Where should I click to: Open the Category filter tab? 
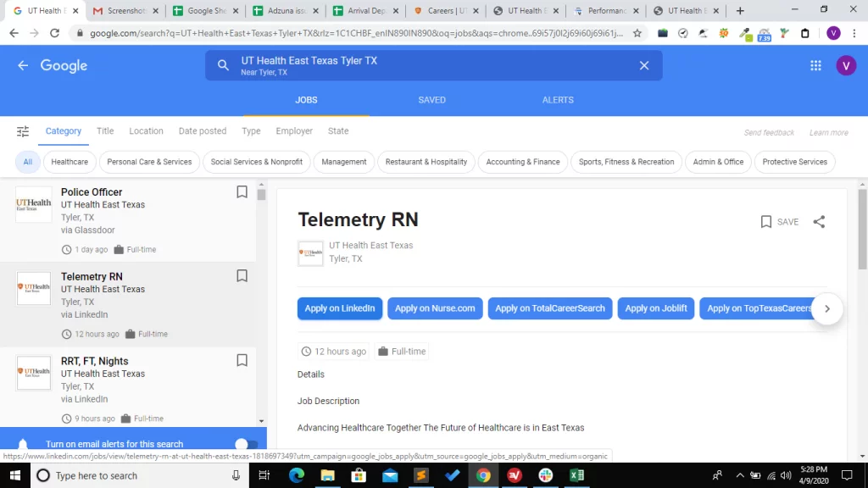tap(63, 131)
